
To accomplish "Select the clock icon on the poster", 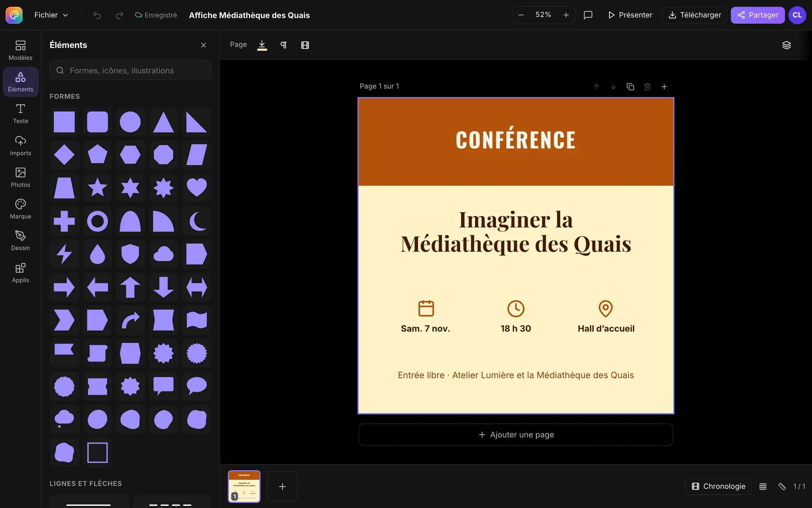I will pos(516,308).
